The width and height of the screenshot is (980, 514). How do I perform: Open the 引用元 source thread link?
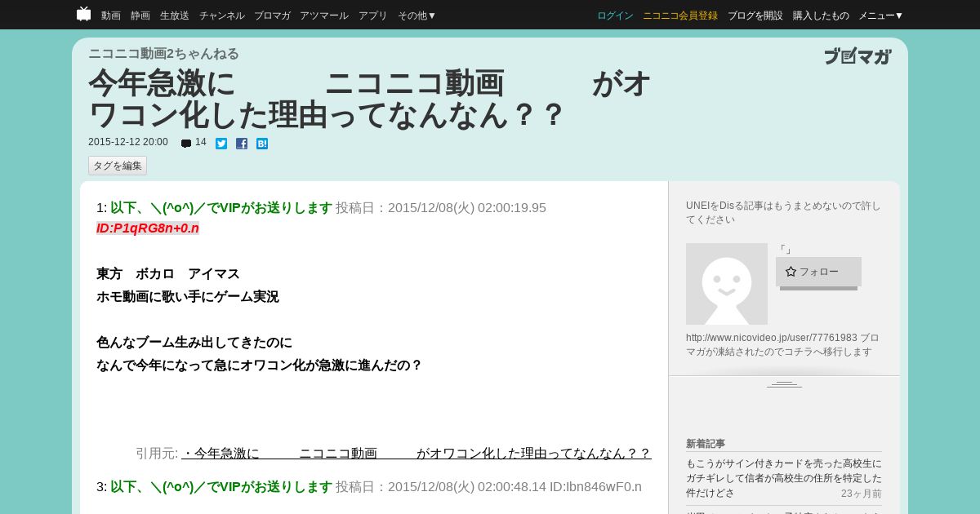coord(416,453)
